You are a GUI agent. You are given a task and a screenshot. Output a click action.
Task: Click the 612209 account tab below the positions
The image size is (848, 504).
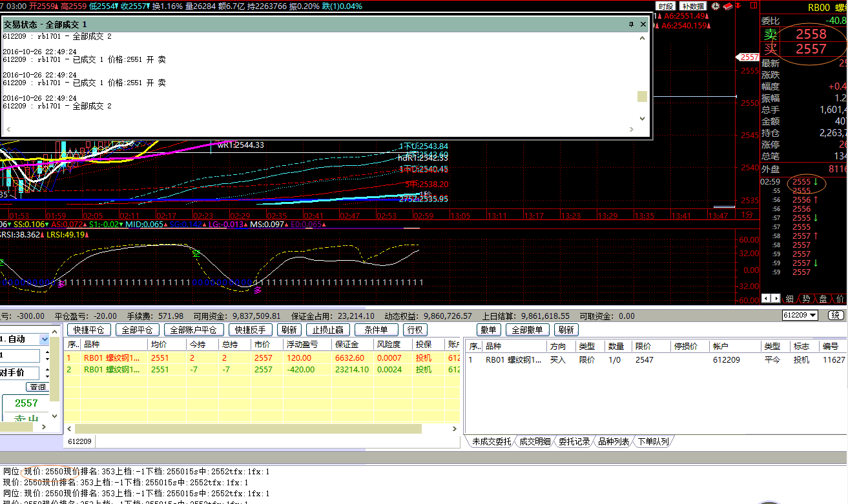coord(79,441)
